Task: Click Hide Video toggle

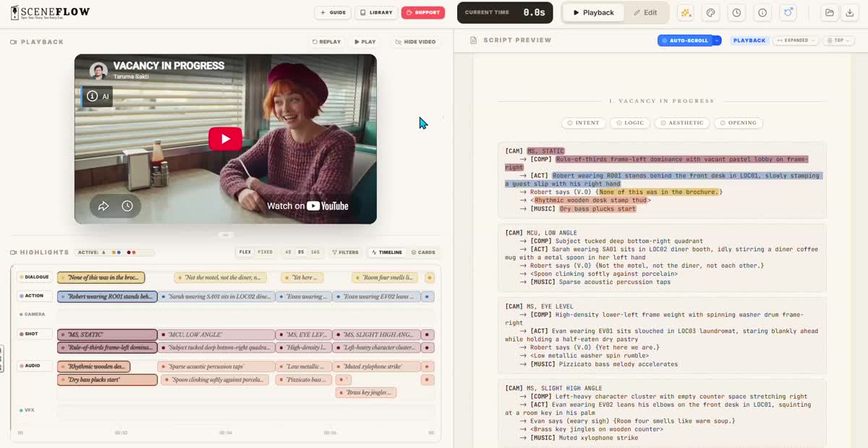Action: click(x=415, y=42)
